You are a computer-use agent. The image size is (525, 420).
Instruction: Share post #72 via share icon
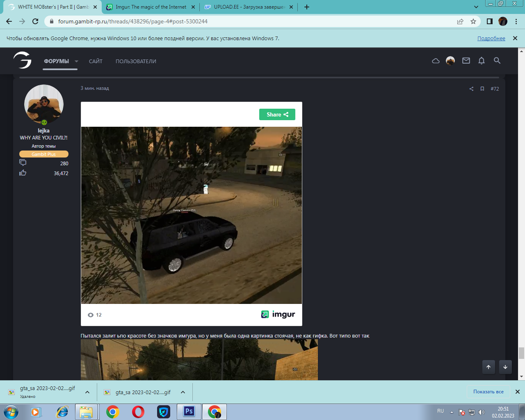tap(471, 89)
